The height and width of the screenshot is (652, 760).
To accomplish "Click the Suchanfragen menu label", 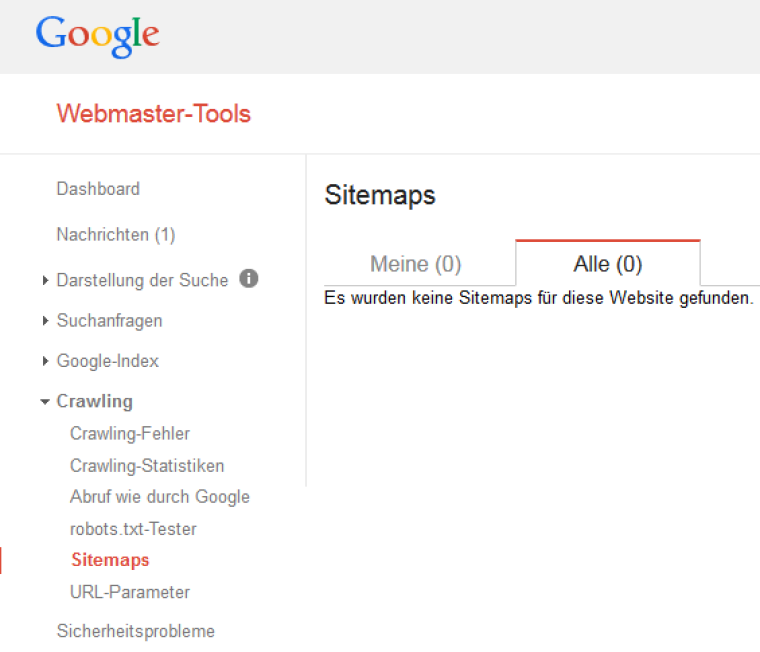I will (110, 321).
